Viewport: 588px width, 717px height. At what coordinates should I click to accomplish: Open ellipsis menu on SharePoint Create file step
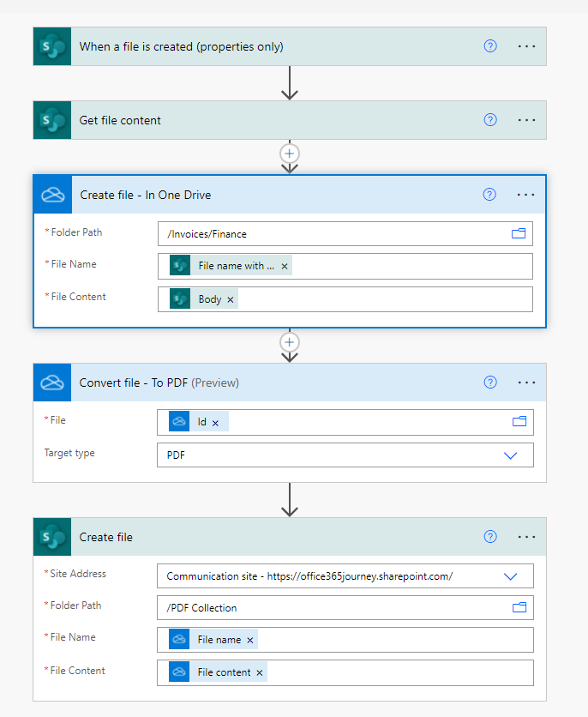pos(526,537)
